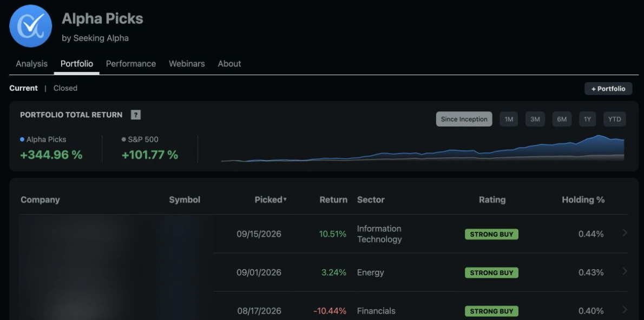Click the Alpha Picks checkmark logo
This screenshot has width=644, height=320.
coord(31,26)
